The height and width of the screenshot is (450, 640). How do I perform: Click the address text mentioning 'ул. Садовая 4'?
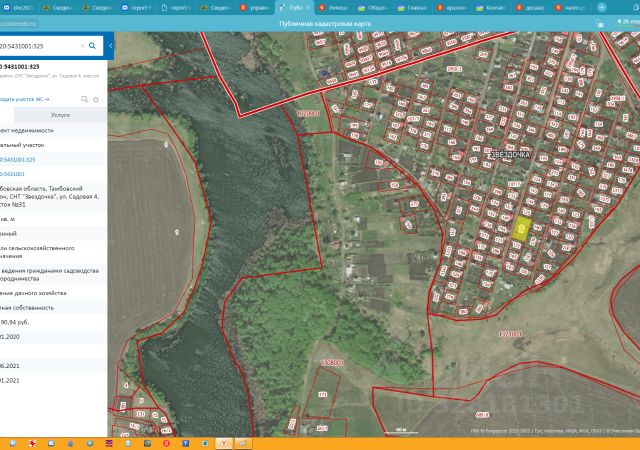49,196
